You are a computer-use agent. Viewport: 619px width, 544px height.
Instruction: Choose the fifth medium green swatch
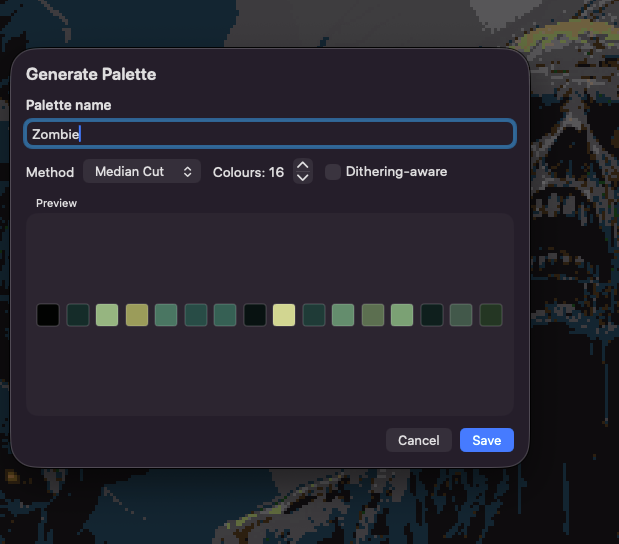pyautogui.click(x=166, y=315)
